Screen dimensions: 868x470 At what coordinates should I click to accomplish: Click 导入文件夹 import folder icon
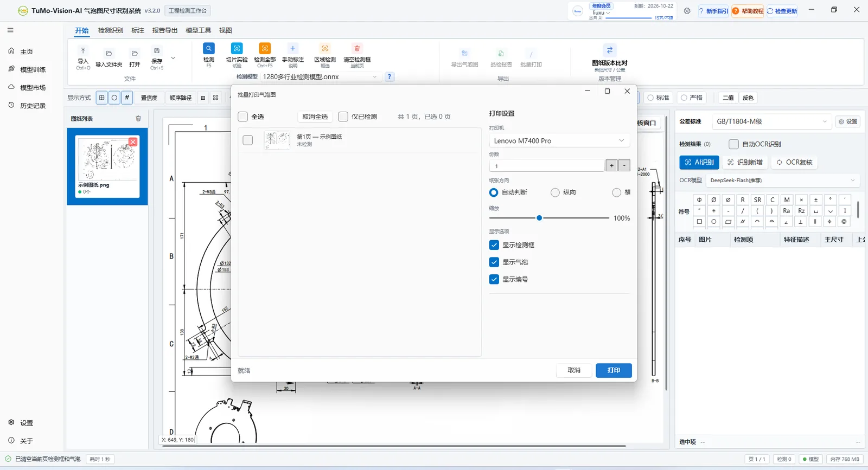pos(109,53)
